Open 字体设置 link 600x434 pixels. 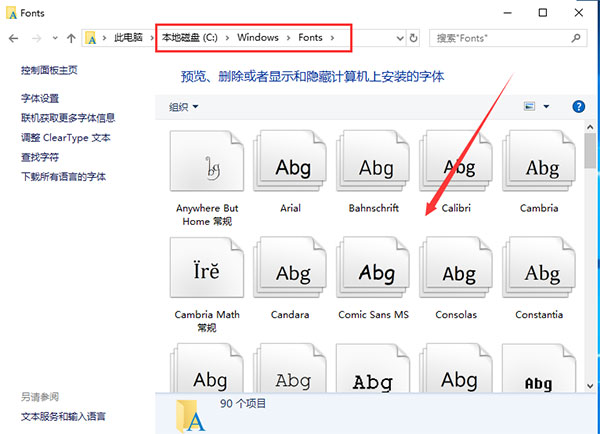click(x=40, y=98)
